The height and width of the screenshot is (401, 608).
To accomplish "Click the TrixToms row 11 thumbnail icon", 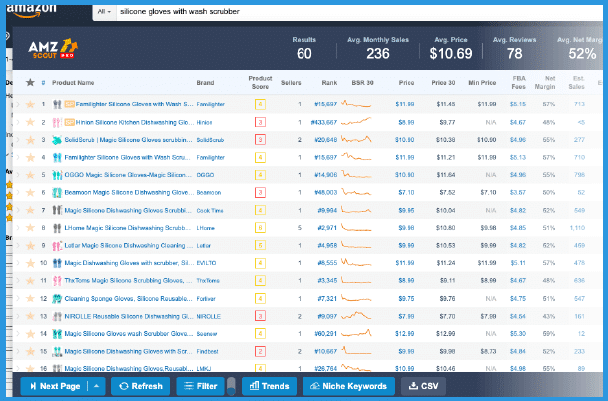I will click(57, 280).
